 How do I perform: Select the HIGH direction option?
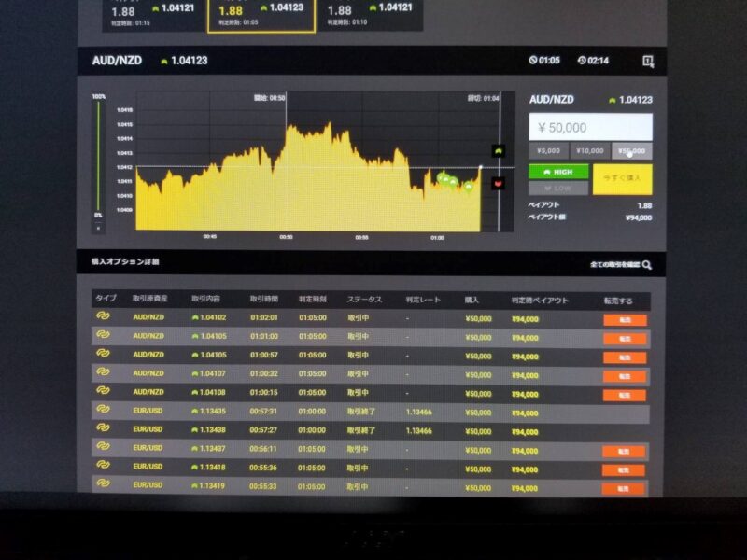point(558,172)
